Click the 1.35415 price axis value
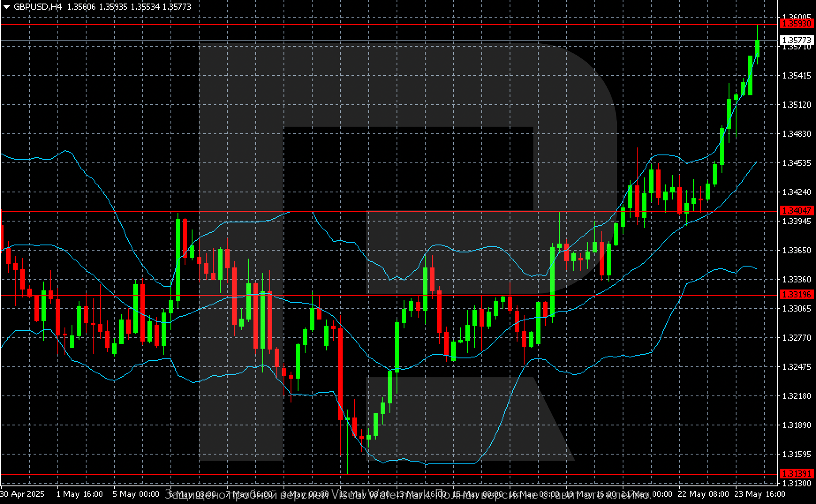The width and height of the screenshot is (816, 504). pos(797,75)
